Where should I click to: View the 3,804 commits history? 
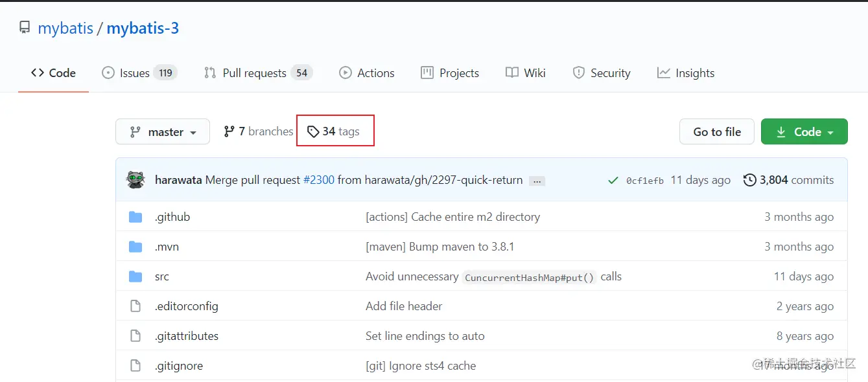click(789, 180)
